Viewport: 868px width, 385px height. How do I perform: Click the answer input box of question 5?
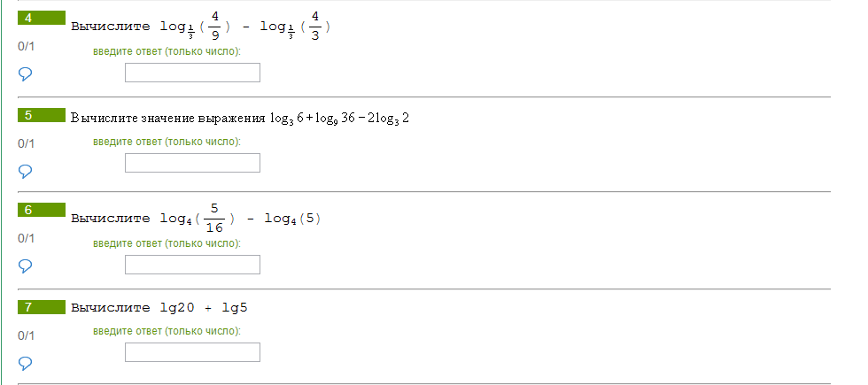(192, 163)
